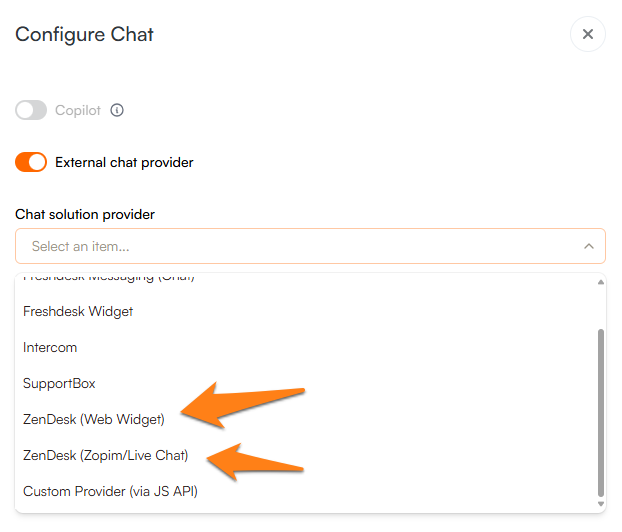Close the Configure Chat dialog
622x532 pixels.
coord(587,34)
